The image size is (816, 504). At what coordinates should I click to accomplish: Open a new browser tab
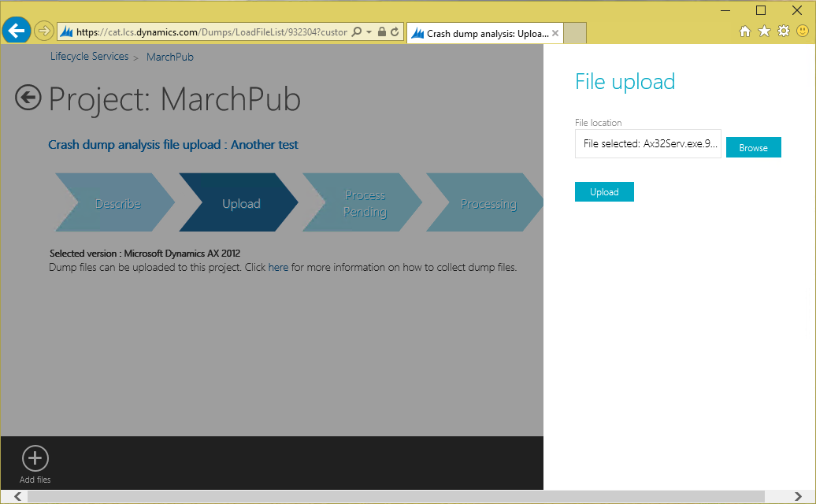point(573,32)
